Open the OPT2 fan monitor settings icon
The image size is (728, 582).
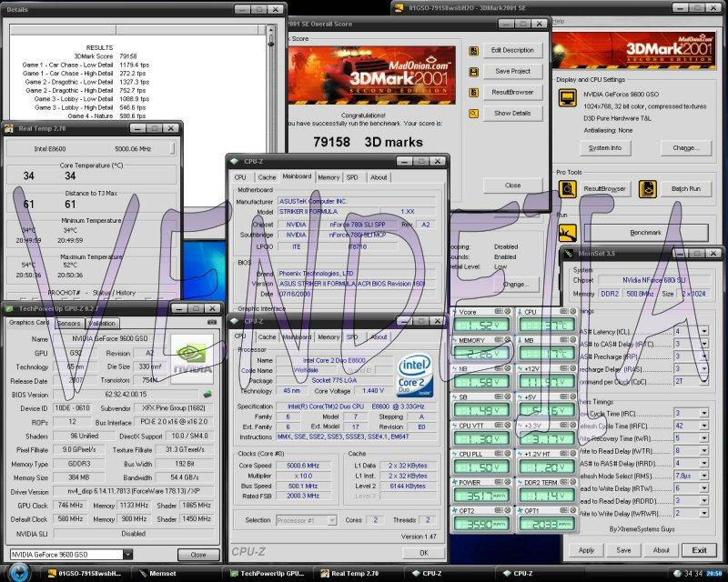coord(499,510)
